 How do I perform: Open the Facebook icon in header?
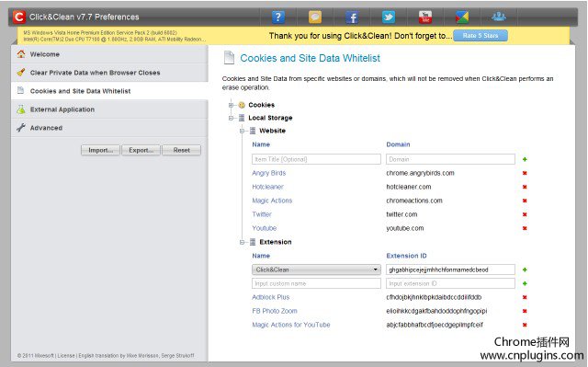pos(352,17)
